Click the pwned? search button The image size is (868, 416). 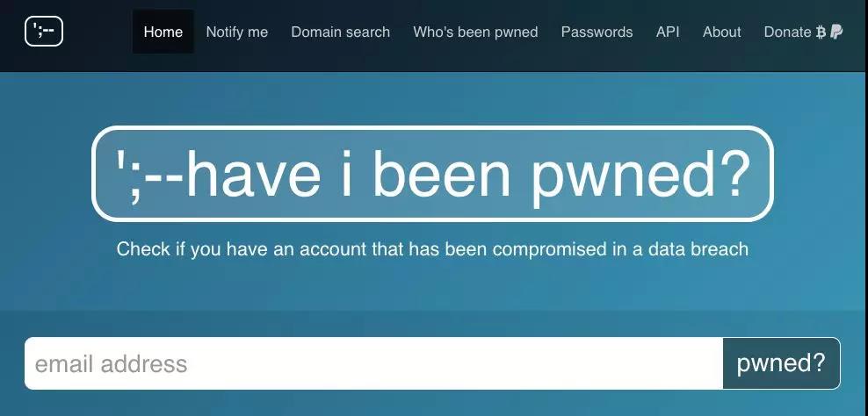782,363
